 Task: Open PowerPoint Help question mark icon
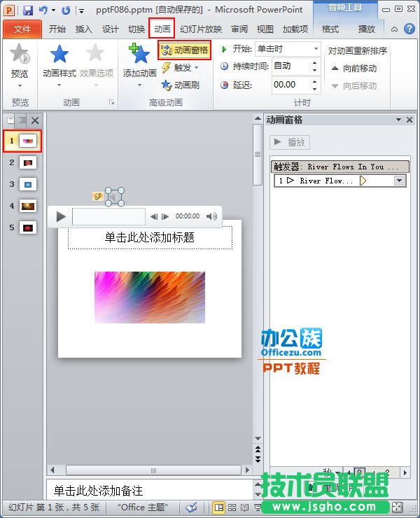409,29
